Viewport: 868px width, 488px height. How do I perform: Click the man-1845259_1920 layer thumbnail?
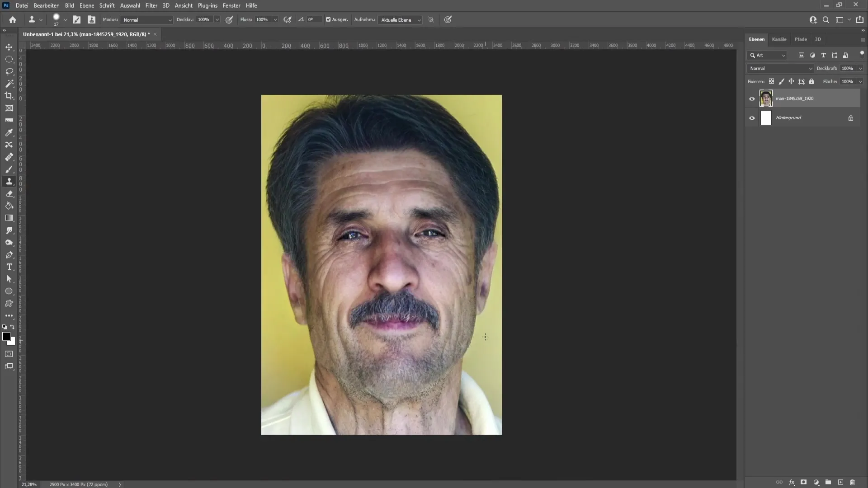click(x=766, y=99)
